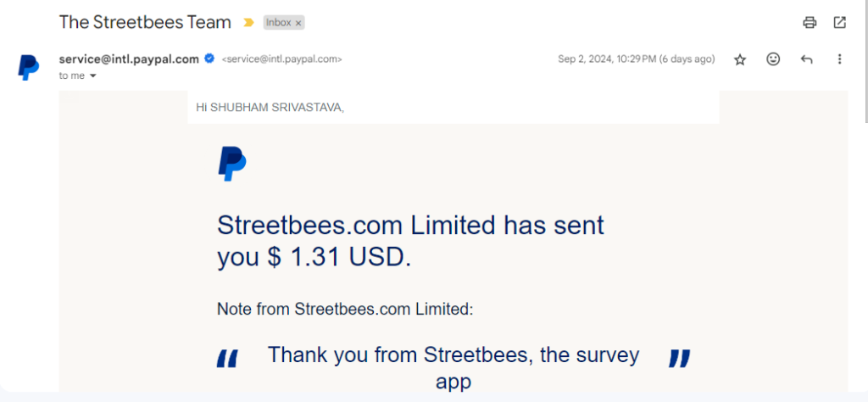868x402 pixels.
Task: Remove the Inbox label with the x
Action: [298, 23]
